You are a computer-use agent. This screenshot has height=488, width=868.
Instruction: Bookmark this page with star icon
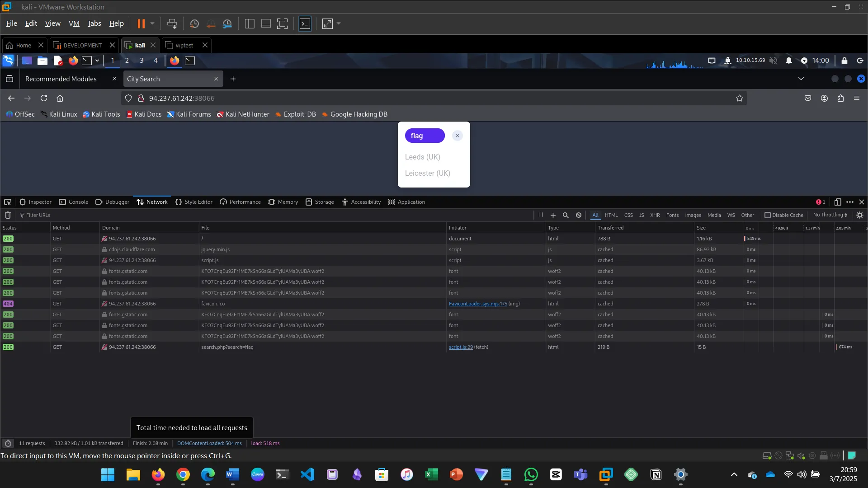(x=740, y=98)
